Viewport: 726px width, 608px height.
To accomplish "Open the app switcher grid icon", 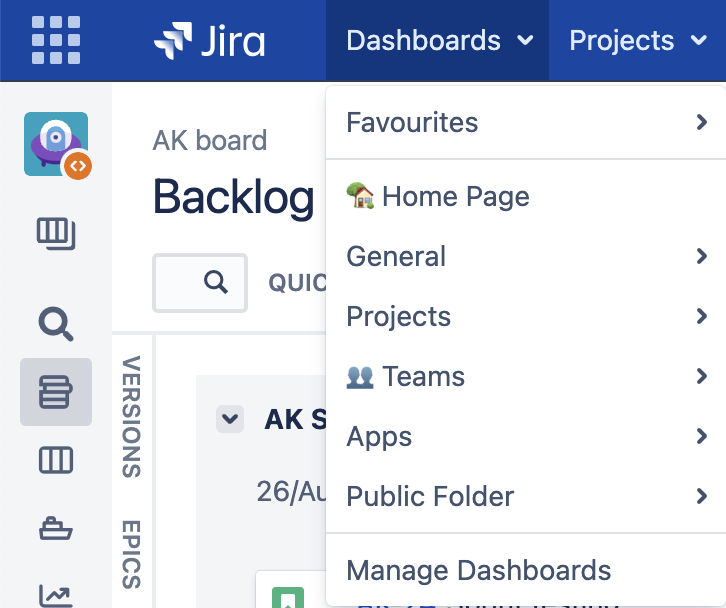I will [56, 40].
